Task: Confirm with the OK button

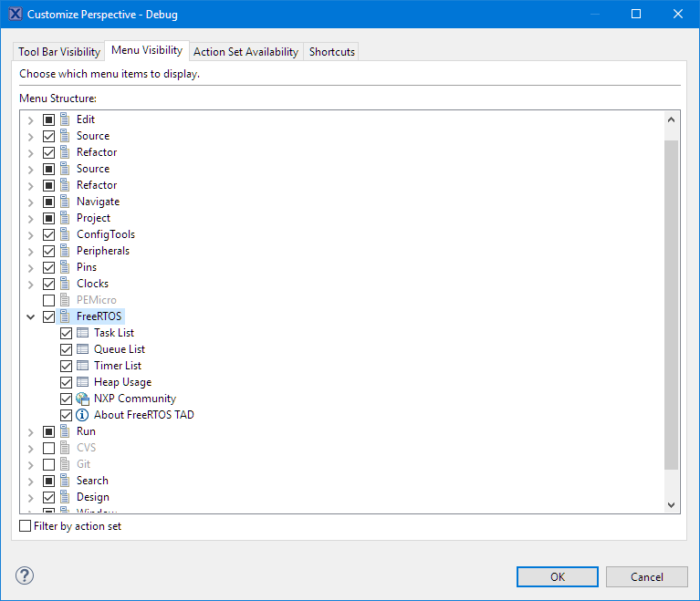Action: click(557, 577)
